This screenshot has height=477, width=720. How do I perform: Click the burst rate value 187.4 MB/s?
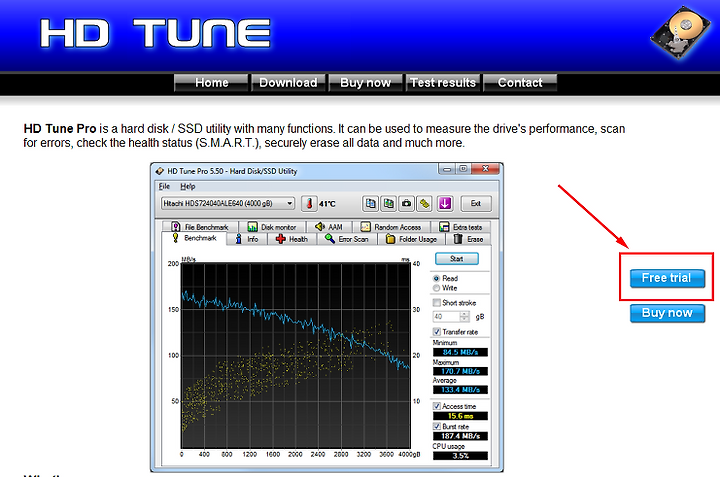click(460, 436)
